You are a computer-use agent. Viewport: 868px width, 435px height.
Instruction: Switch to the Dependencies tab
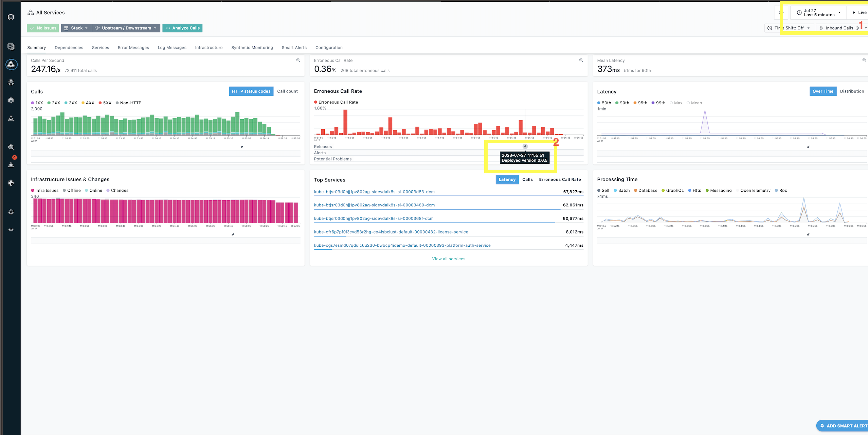tap(69, 48)
